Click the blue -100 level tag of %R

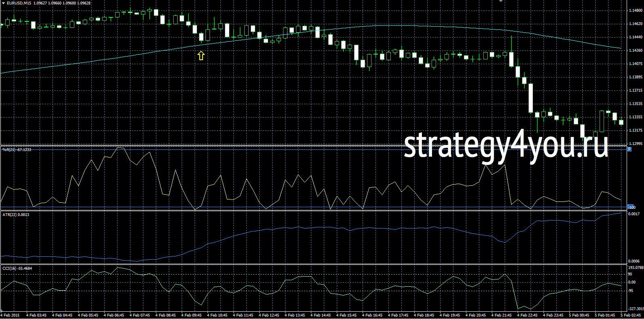tap(631, 207)
